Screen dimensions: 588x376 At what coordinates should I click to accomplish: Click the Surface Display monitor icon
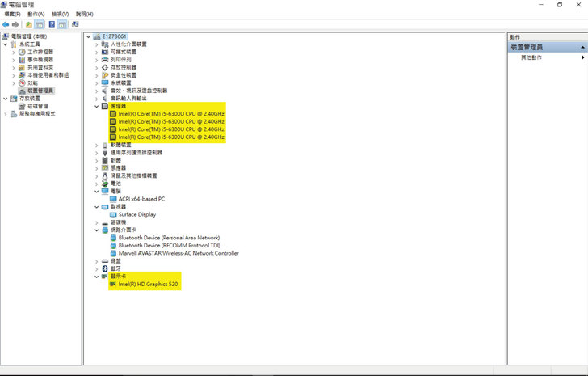coord(113,214)
